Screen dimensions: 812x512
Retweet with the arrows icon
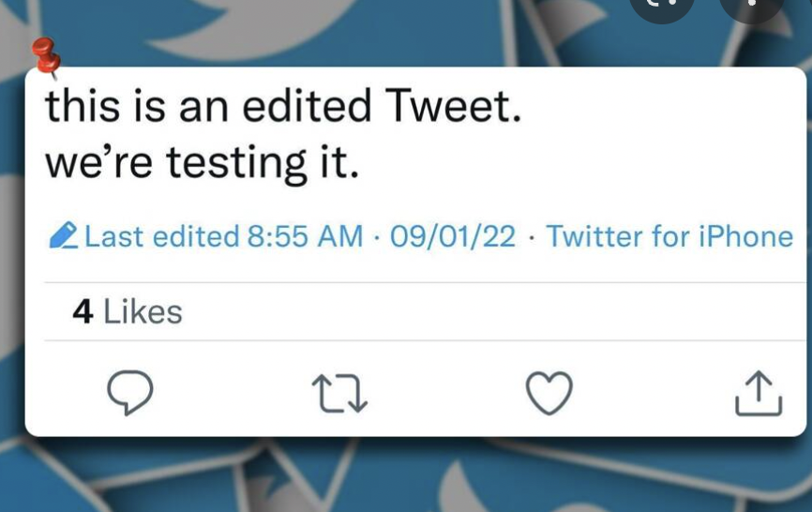pyautogui.click(x=339, y=393)
